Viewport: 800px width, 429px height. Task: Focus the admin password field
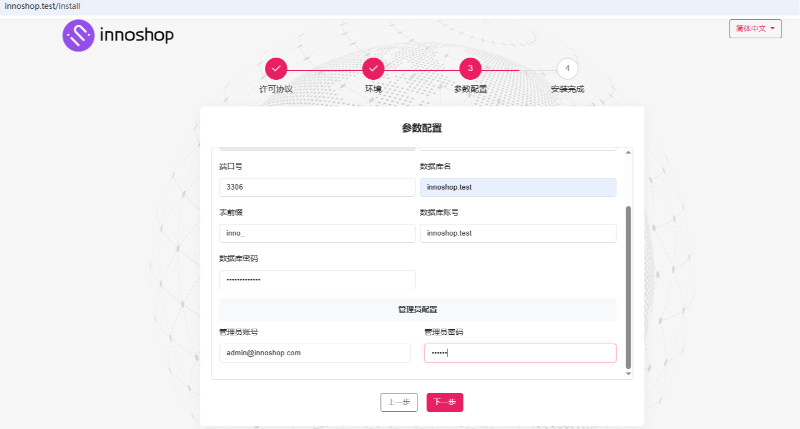520,353
